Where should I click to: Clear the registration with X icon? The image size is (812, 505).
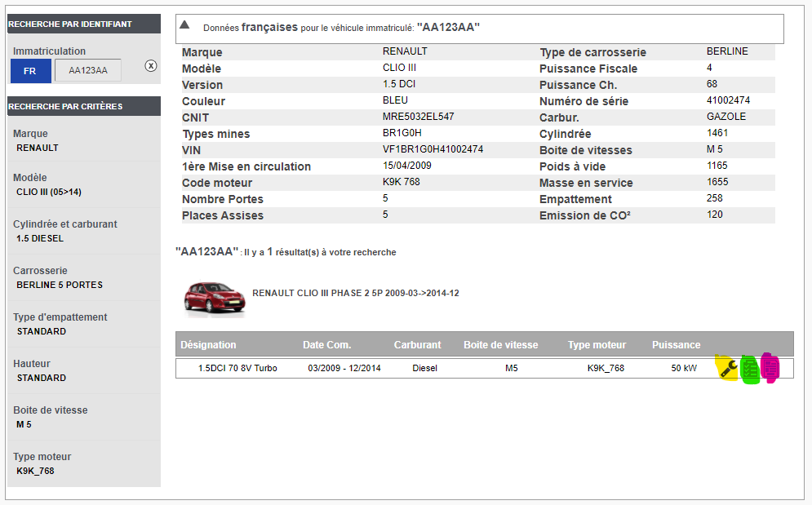point(151,66)
